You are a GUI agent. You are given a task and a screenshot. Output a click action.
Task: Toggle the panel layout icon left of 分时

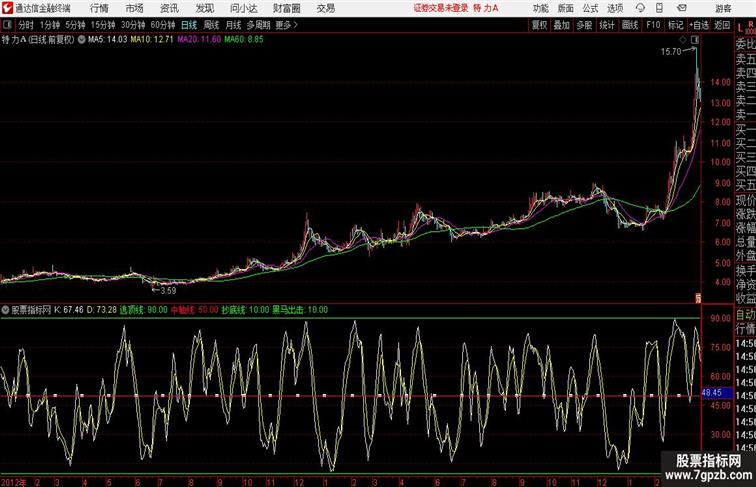pyautogui.click(x=7, y=25)
